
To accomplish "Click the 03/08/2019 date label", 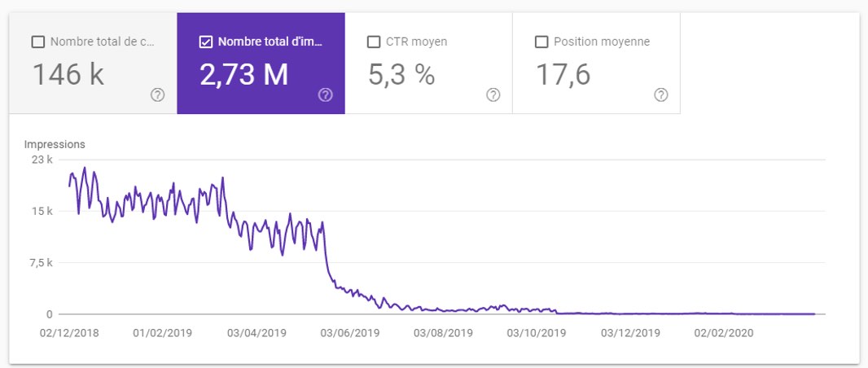I will (444, 333).
